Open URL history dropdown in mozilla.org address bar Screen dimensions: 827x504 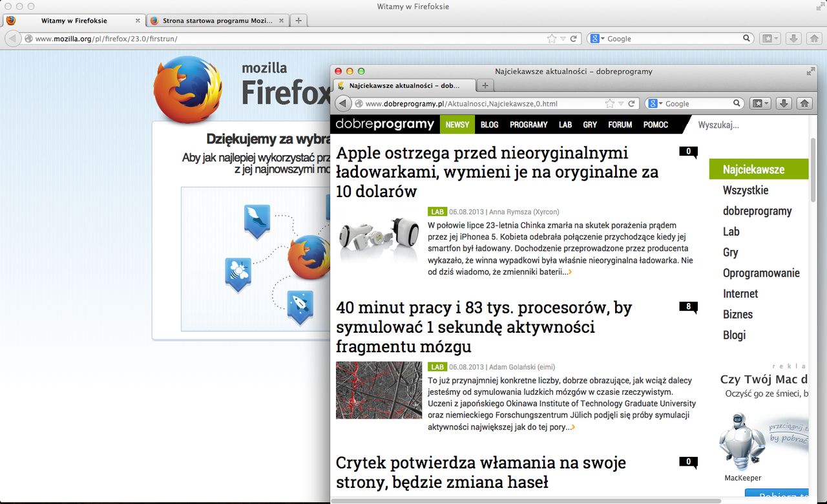point(562,39)
